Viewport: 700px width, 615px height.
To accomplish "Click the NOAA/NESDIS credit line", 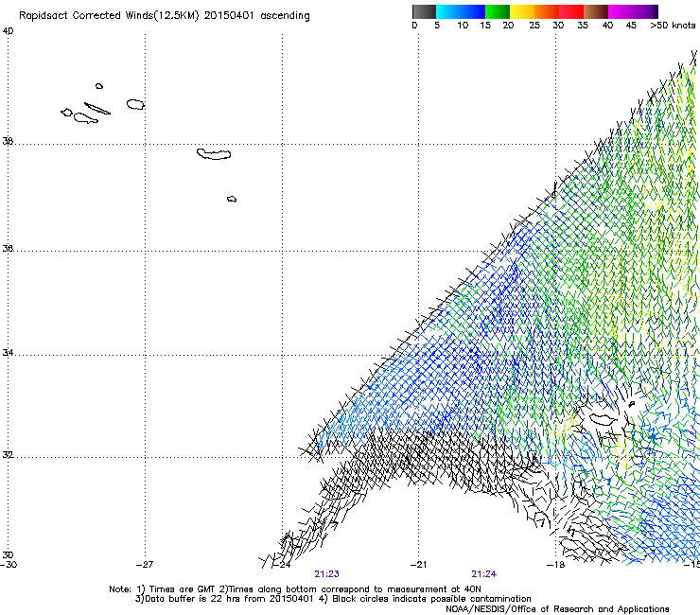I will (x=557, y=609).
